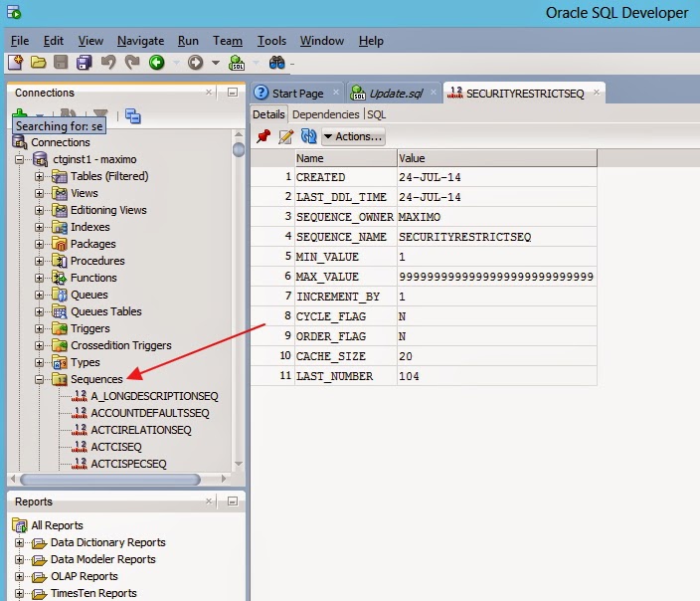Open the Actions... dropdown
This screenshot has height=601, width=700.
353,136
